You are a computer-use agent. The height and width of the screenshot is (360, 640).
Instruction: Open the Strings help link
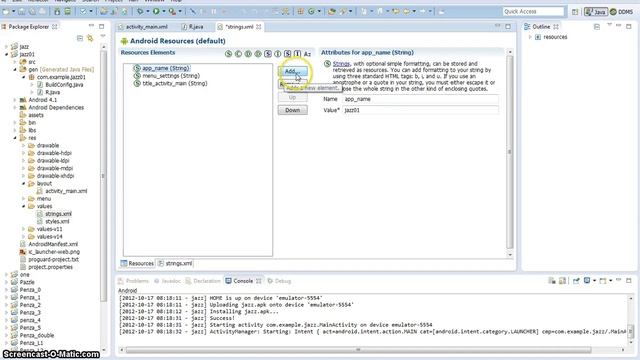coord(341,64)
